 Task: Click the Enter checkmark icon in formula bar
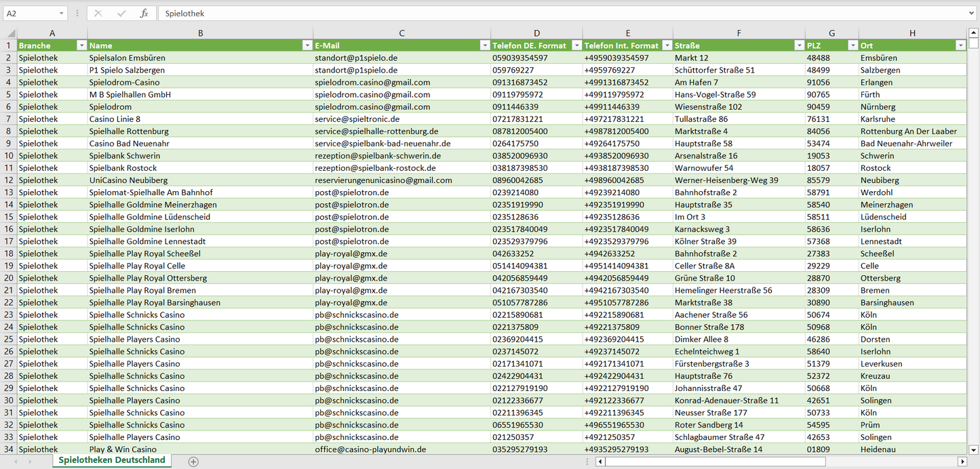[x=121, y=14]
